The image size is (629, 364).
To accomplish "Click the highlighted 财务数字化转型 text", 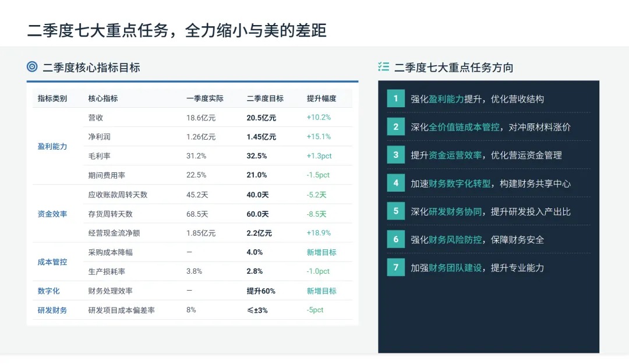I will pyautogui.click(x=460, y=183).
